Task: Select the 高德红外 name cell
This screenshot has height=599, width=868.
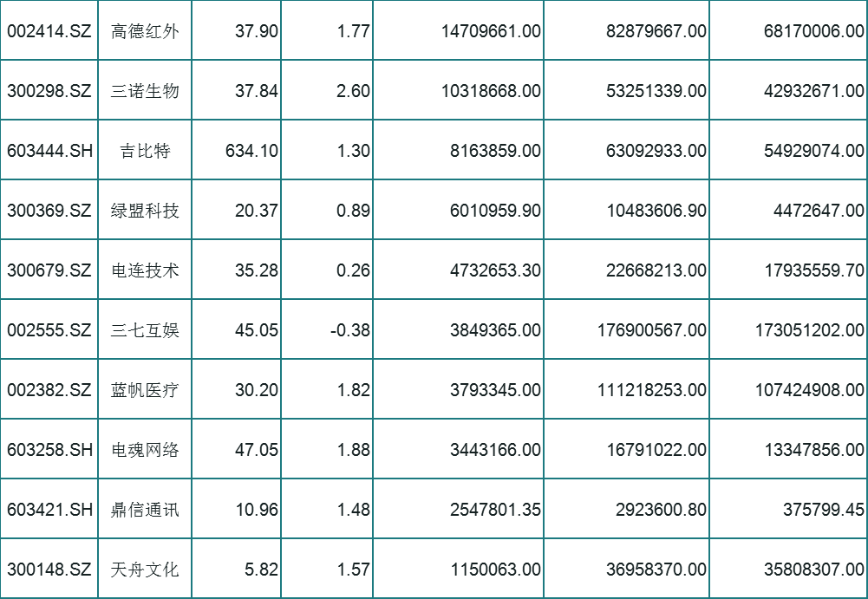Action: pos(145,29)
